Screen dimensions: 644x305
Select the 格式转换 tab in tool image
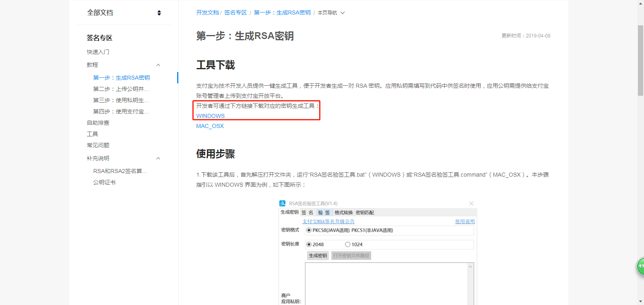pyautogui.click(x=343, y=212)
